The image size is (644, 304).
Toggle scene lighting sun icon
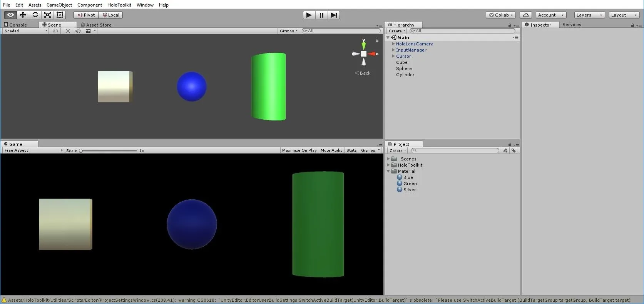coord(68,31)
